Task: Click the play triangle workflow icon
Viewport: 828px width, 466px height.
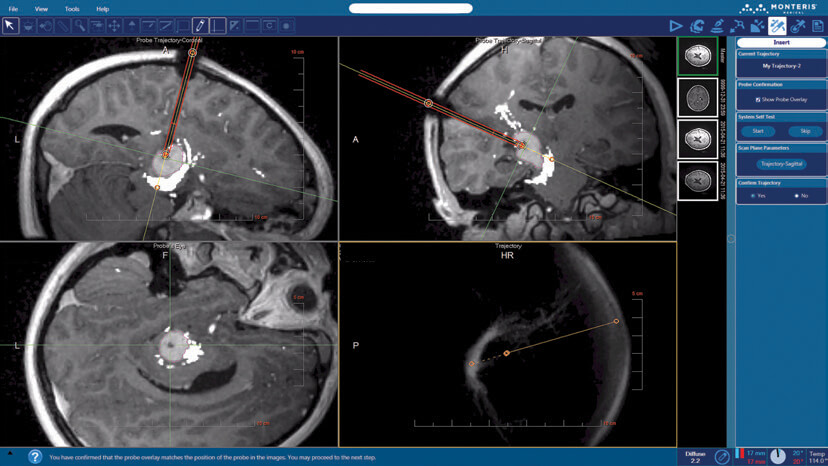Action: point(675,26)
